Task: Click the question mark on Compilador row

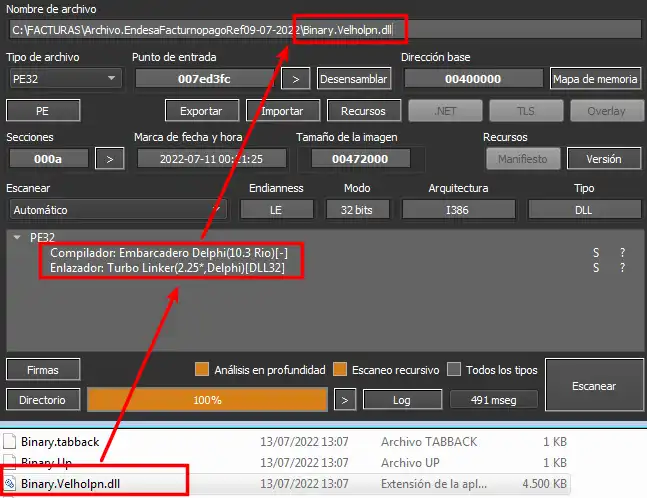Action: click(x=622, y=253)
